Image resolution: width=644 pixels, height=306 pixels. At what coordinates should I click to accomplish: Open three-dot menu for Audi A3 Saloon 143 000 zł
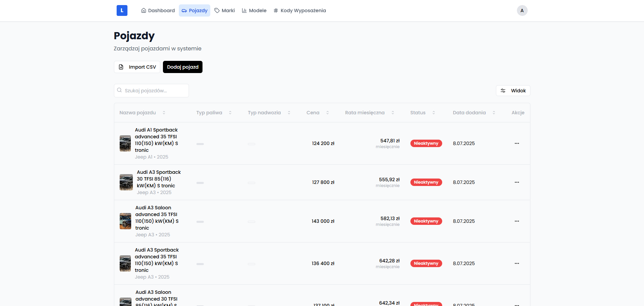517,221
